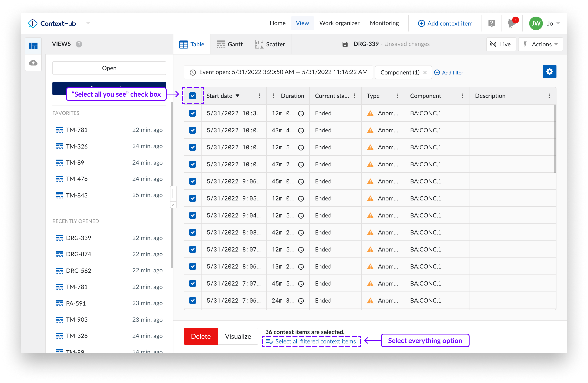Open the Component column options menu

click(463, 96)
